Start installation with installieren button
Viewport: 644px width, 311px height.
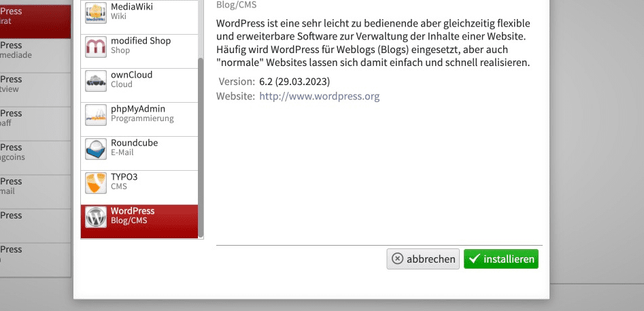pyautogui.click(x=501, y=259)
